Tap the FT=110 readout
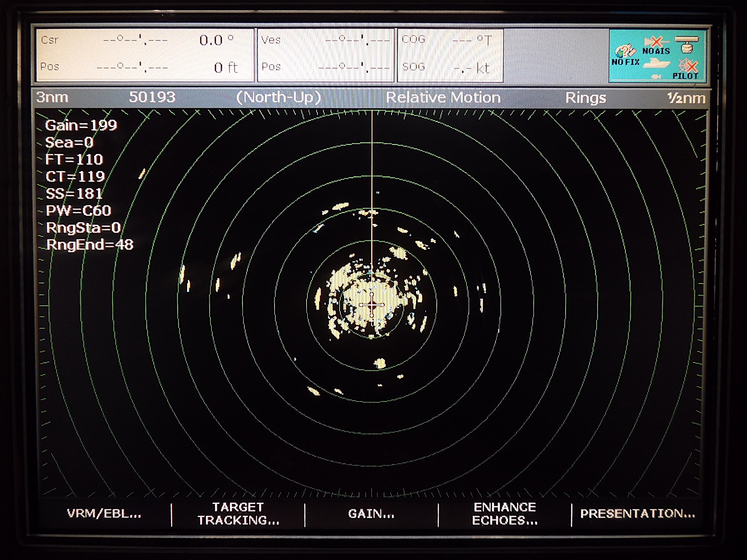 click(74, 160)
